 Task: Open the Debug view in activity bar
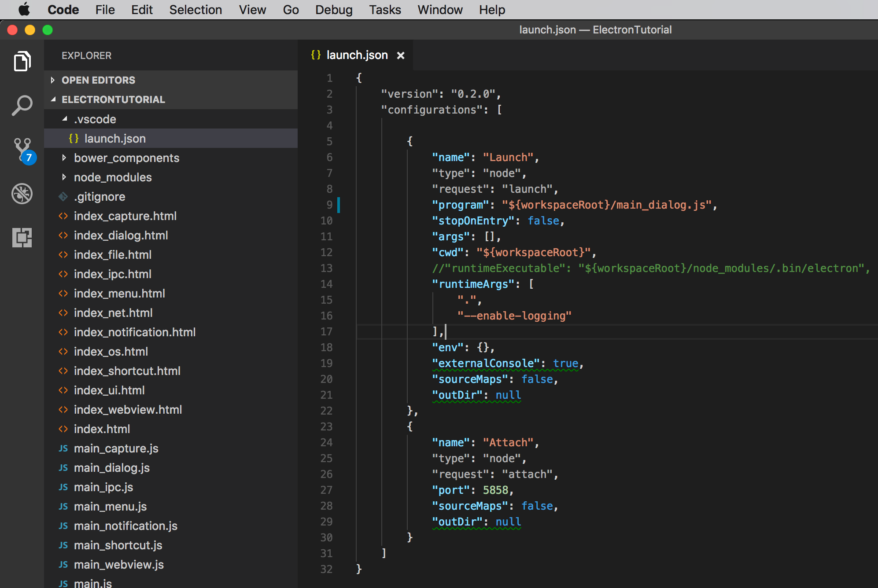point(22,194)
